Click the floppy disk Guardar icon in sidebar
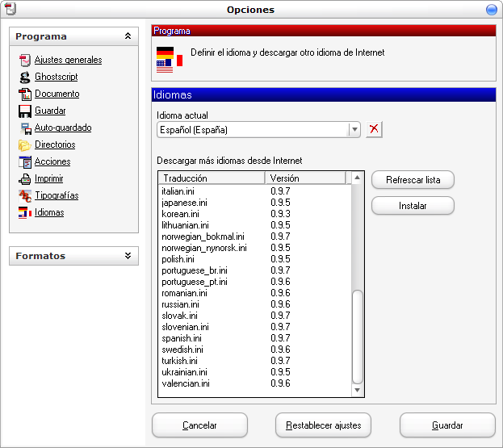This screenshot has height=448, width=503. click(26, 111)
